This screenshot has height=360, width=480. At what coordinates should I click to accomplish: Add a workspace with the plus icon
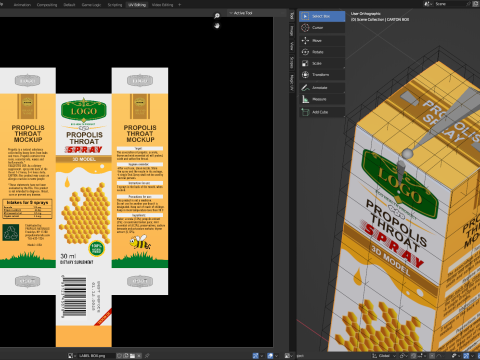pyautogui.click(x=180, y=5)
